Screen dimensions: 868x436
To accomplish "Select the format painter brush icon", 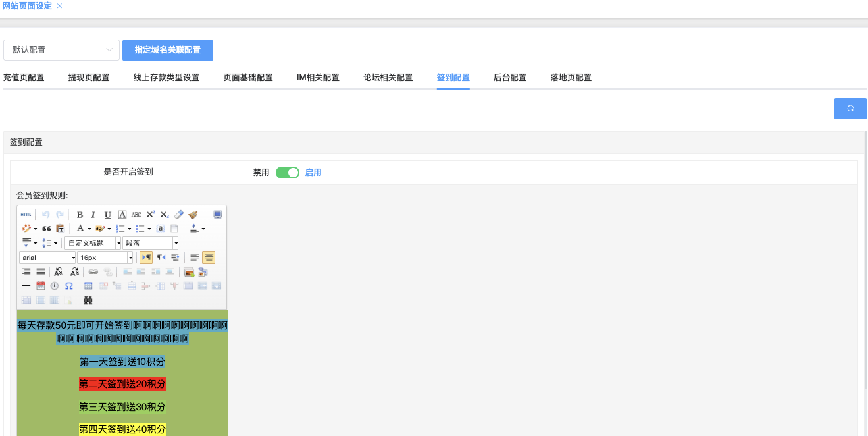I will click(x=193, y=215).
